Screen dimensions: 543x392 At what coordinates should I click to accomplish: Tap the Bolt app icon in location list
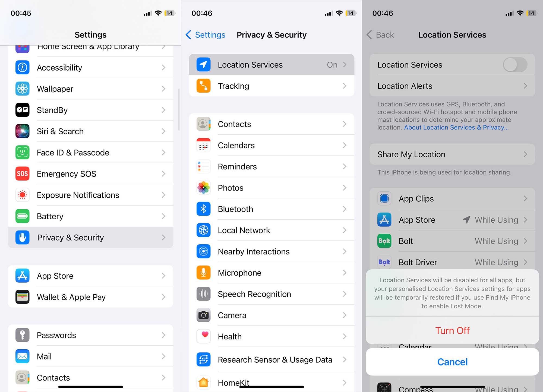click(x=384, y=241)
